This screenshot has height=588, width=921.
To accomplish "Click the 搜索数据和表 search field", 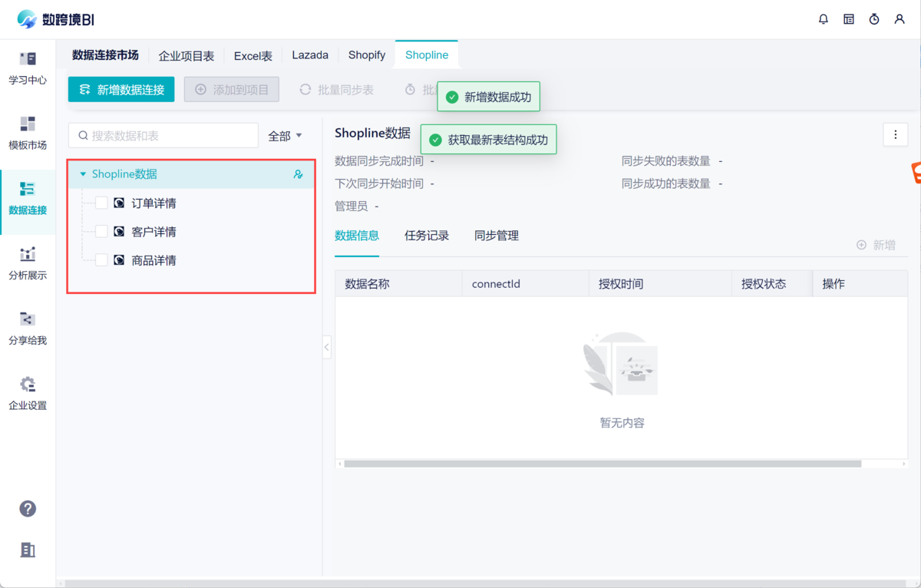I will coord(163,136).
